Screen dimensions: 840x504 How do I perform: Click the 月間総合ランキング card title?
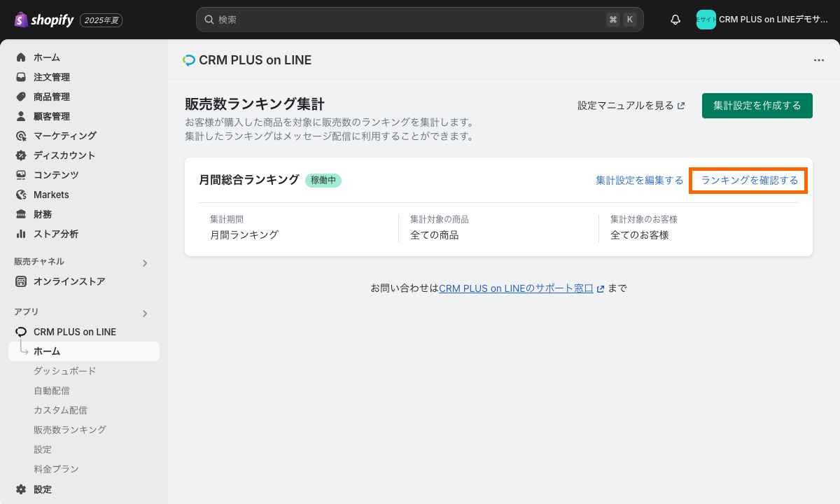[x=249, y=180]
